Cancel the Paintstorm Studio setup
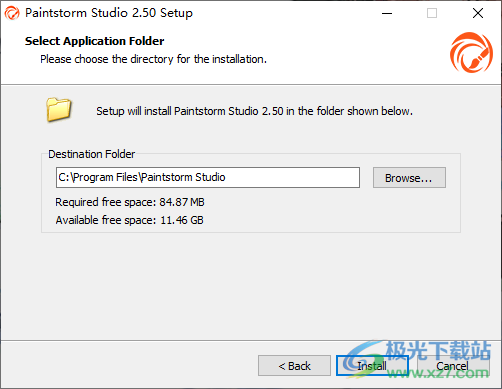The height and width of the screenshot is (389, 502). click(x=453, y=366)
